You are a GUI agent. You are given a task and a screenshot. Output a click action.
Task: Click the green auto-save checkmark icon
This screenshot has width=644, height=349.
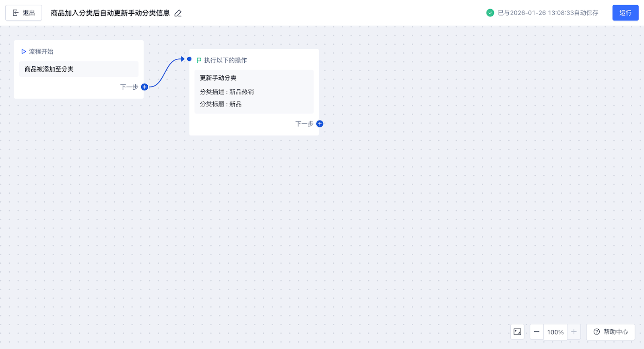point(490,13)
